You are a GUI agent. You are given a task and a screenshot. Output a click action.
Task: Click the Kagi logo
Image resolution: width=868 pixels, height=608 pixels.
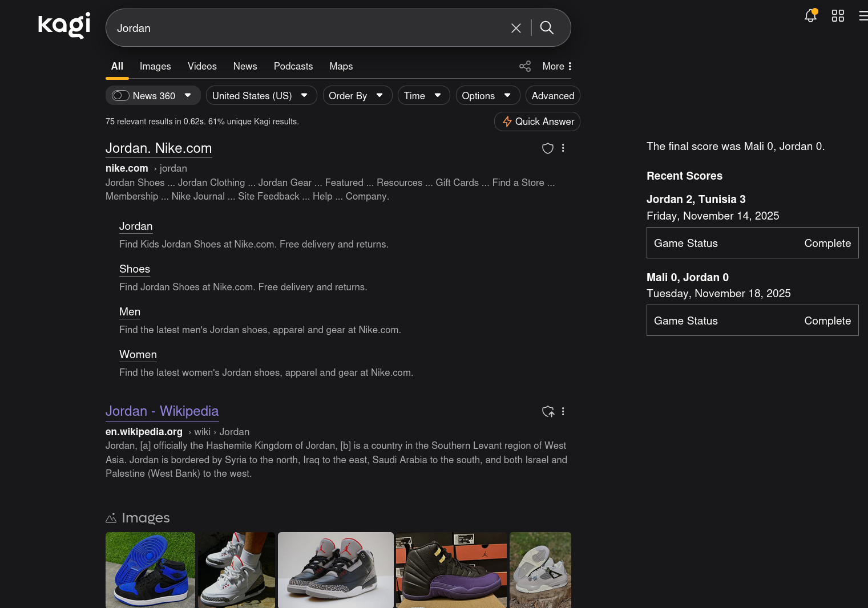64,26
